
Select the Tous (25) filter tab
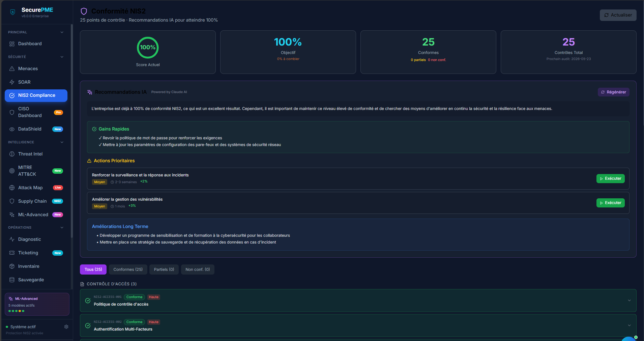point(93,269)
